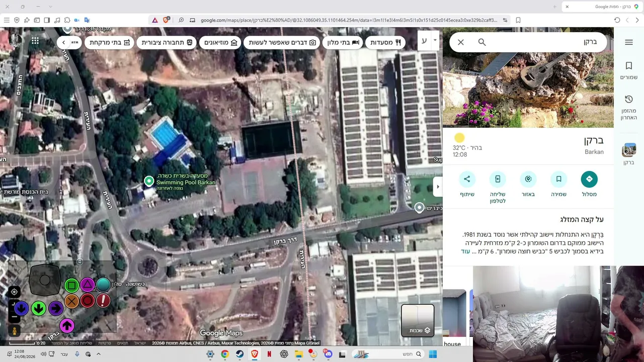The height and width of the screenshot is (362, 644).
Task: Open the Brave browser main menu
Action: pyautogui.click(x=7, y=20)
